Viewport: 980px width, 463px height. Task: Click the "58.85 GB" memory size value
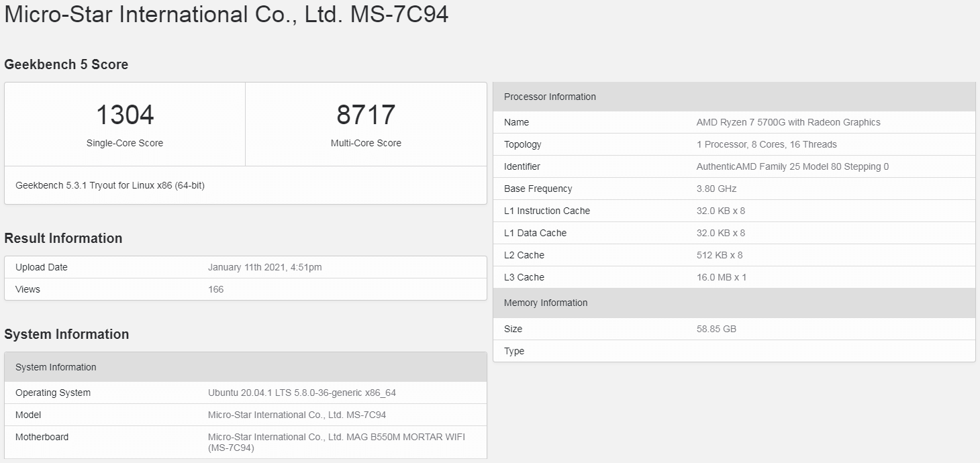(716, 329)
